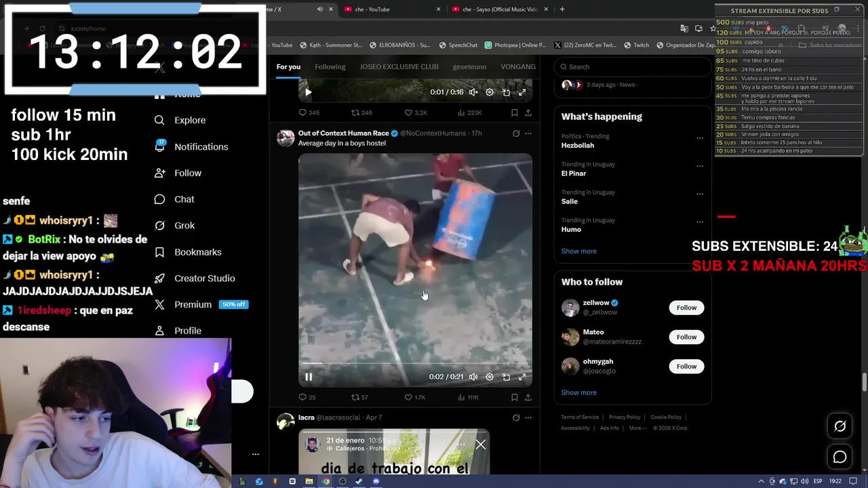Expand Show more under What's happening
Image resolution: width=868 pixels, height=488 pixels.
click(578, 251)
